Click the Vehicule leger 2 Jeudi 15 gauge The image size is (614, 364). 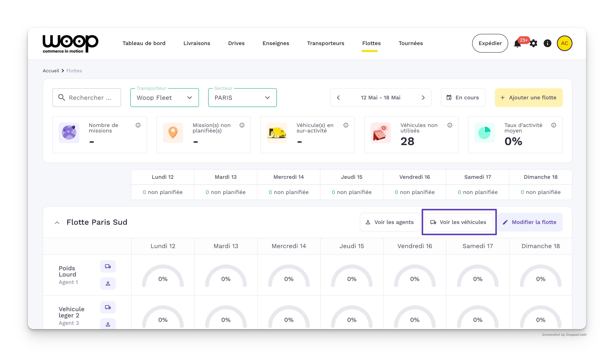tap(352, 317)
